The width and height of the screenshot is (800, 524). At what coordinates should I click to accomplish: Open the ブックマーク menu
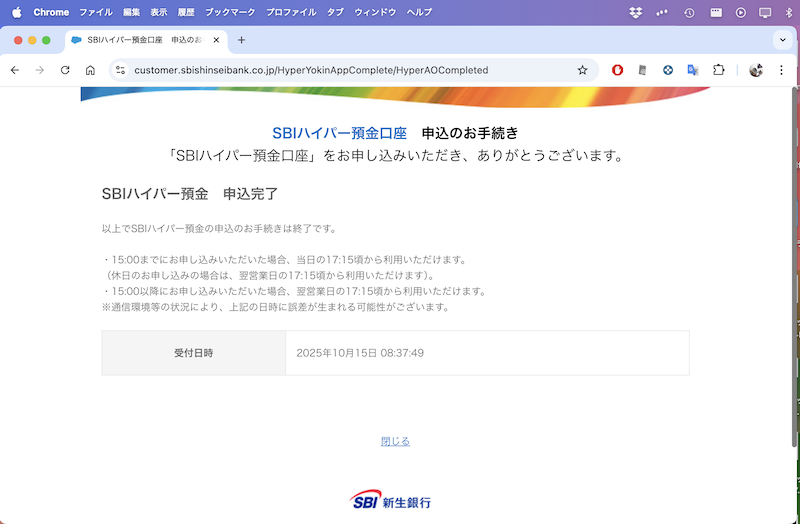(230, 12)
